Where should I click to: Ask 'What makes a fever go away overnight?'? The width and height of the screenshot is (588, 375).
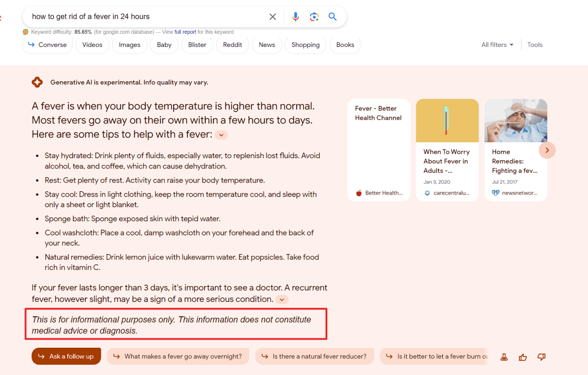(x=177, y=356)
